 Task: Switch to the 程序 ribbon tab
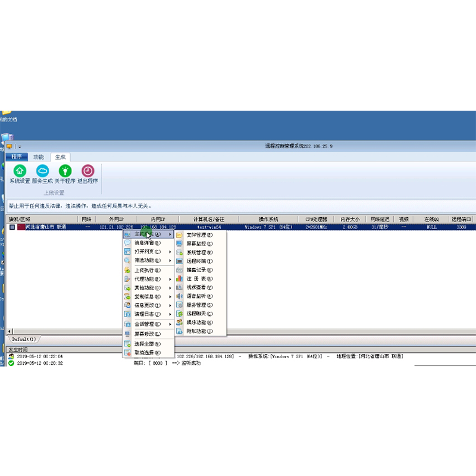pos(17,157)
